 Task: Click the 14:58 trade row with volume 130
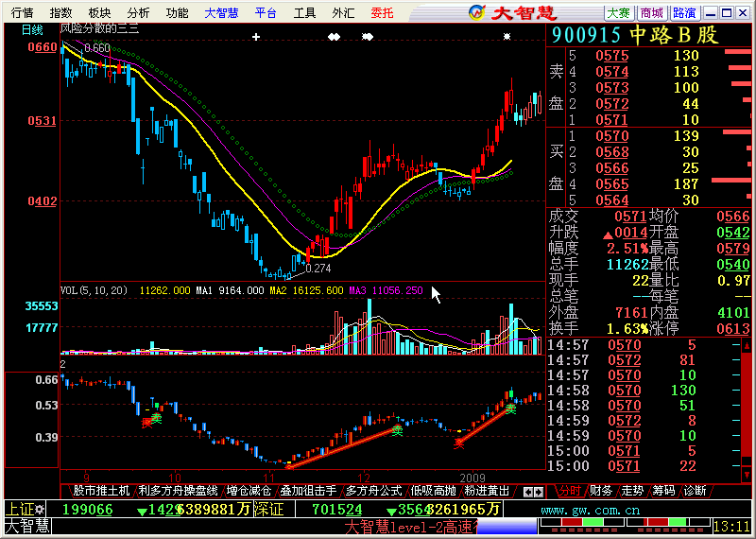click(x=644, y=391)
